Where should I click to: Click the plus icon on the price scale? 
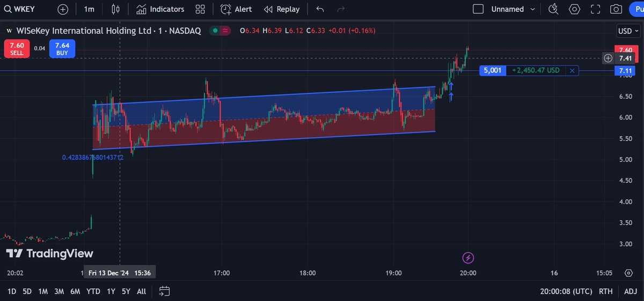point(608,58)
